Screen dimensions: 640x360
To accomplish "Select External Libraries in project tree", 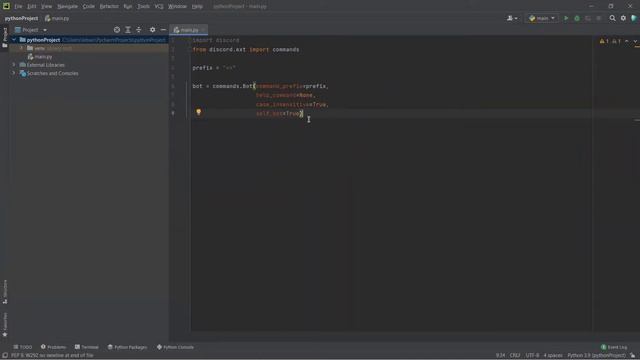I will coord(42,65).
